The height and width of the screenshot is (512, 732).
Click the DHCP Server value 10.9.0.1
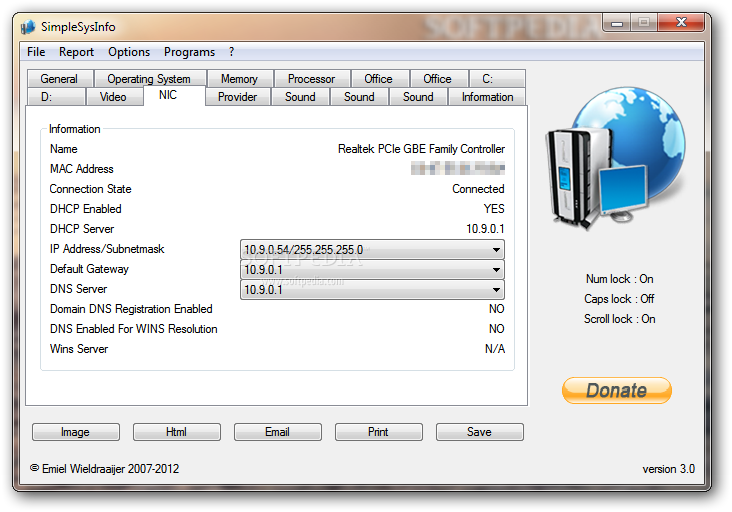[485, 229]
